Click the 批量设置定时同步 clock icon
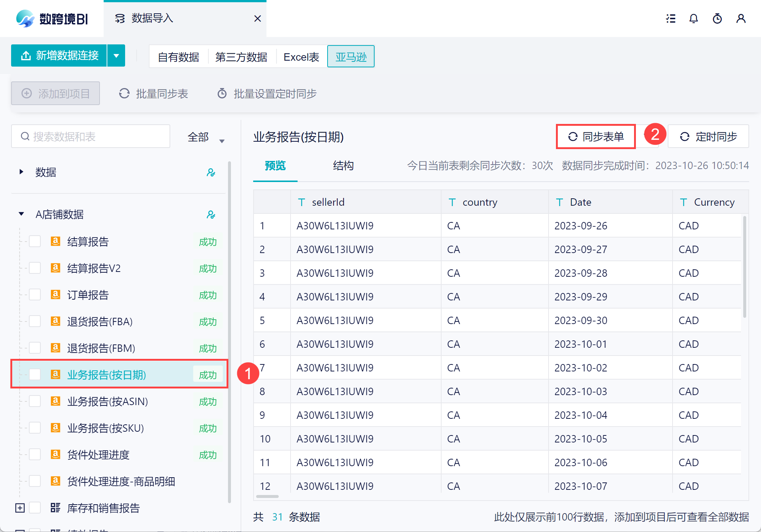The height and width of the screenshot is (532, 761). pyautogui.click(x=222, y=94)
